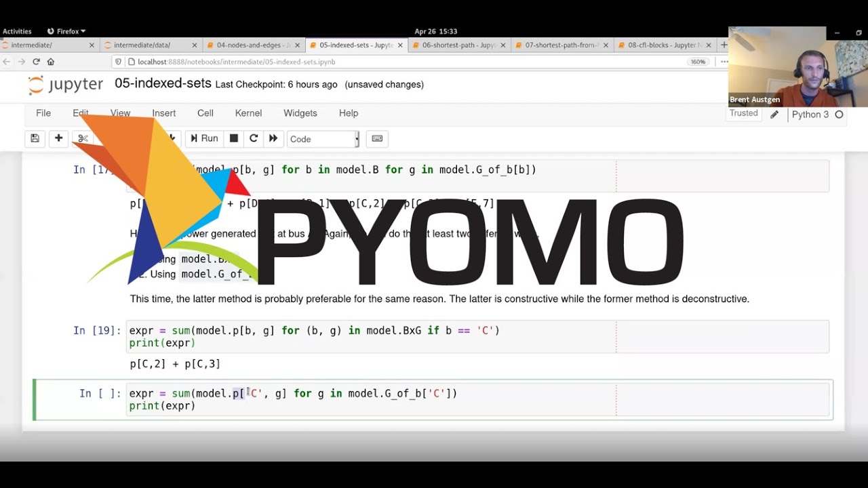Restart the kernel with the circular arrow icon

point(254,138)
